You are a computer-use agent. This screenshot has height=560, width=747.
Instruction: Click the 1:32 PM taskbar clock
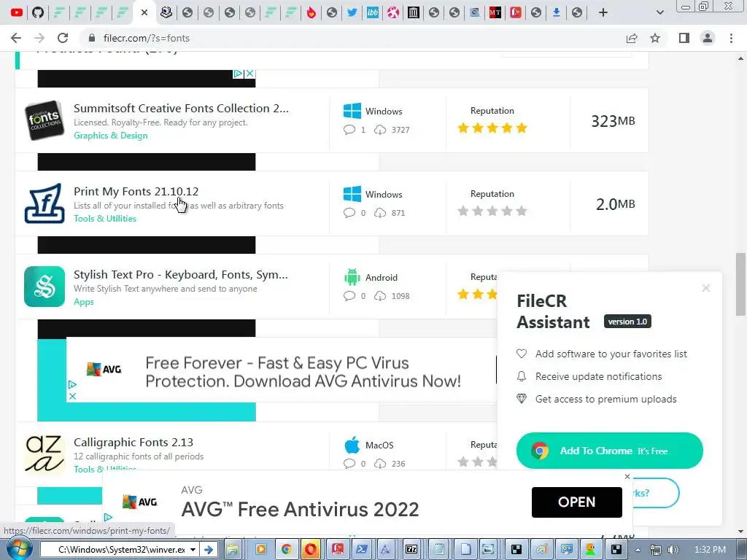711,550
